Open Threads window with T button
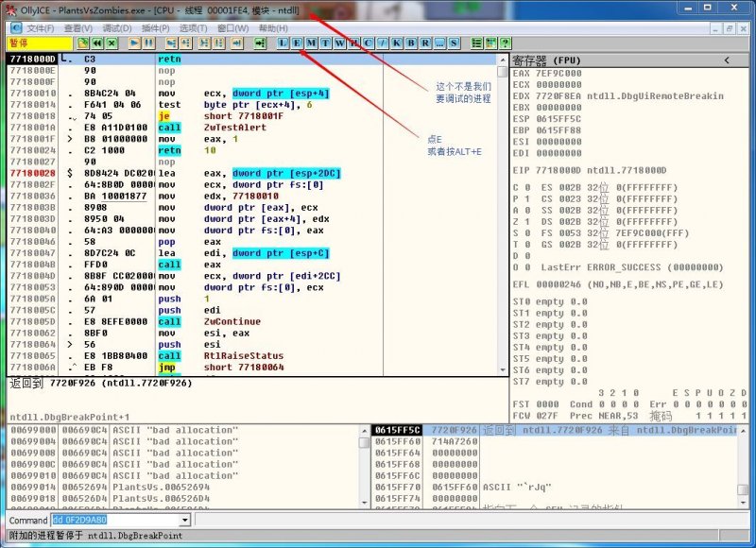This screenshot has height=548, width=756. [x=325, y=43]
